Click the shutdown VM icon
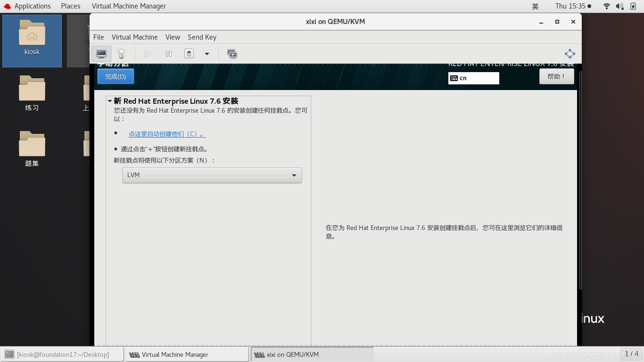Image resolution: width=644 pixels, height=362 pixels. [189, 53]
